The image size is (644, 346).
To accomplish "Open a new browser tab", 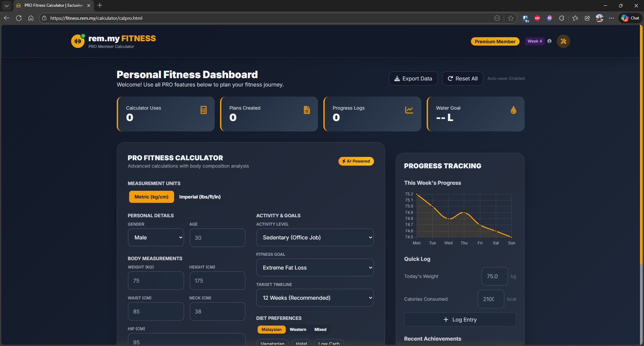I will click(x=100, y=5).
